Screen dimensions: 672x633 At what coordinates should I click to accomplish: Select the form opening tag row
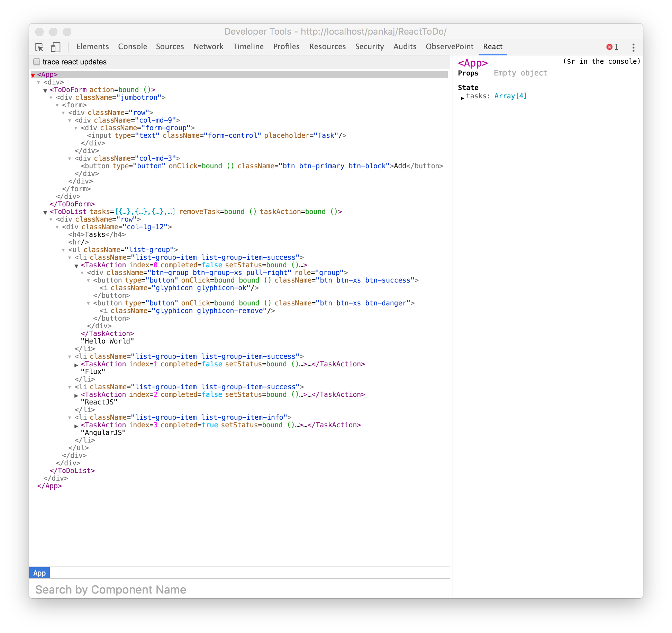pos(74,105)
